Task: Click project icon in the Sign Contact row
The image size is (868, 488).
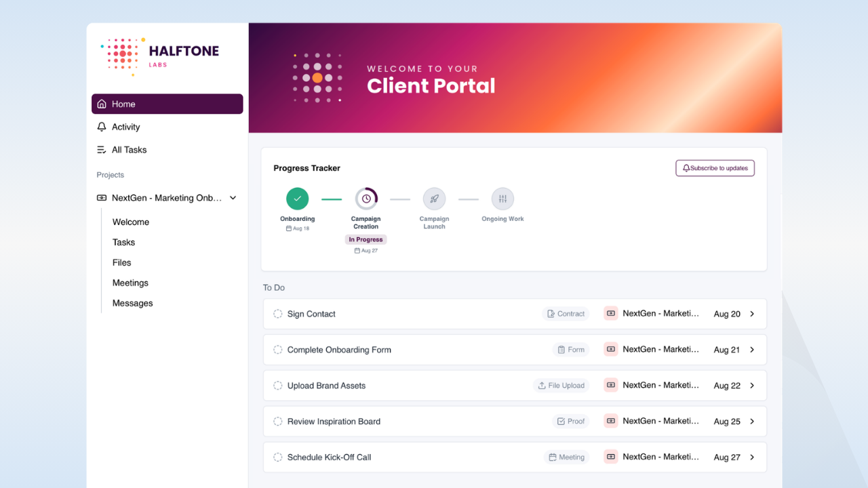Action: (x=611, y=313)
